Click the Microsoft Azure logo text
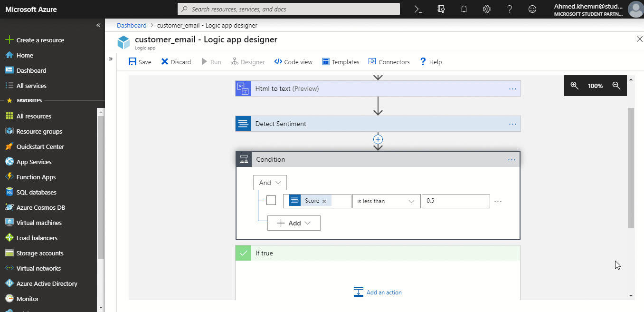The height and width of the screenshot is (312, 644). (x=31, y=9)
